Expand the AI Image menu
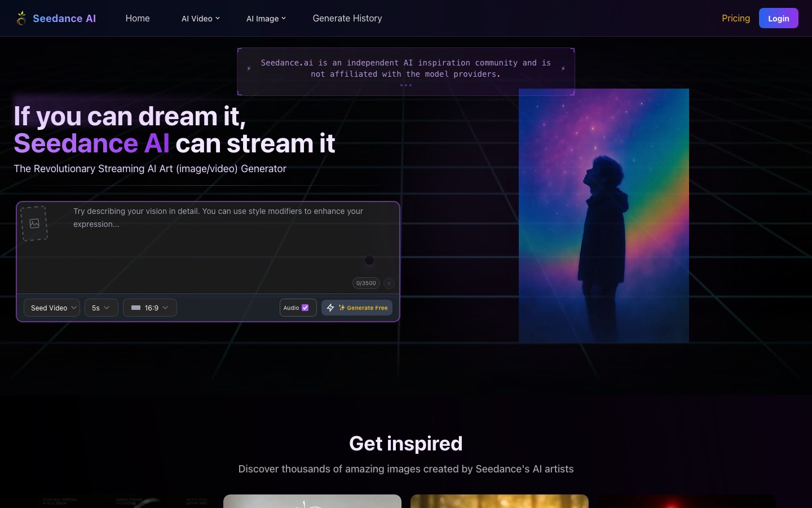This screenshot has height=508, width=812. pos(266,19)
